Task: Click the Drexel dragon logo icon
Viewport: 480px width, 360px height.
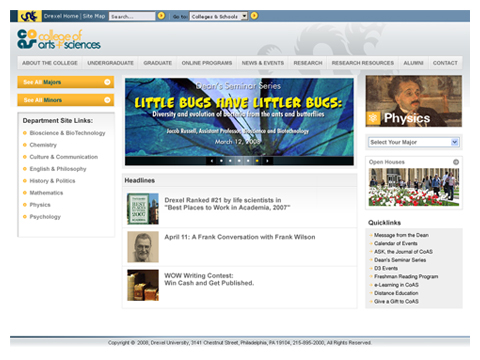Action: [29, 16]
